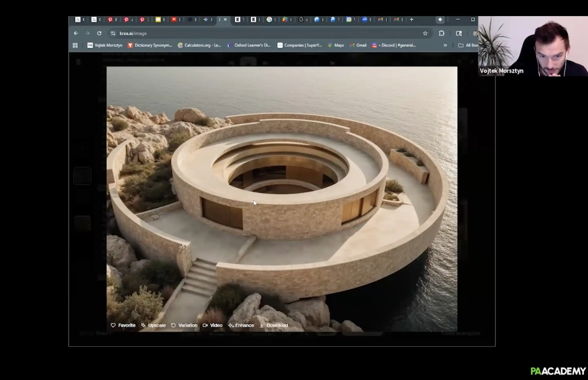This screenshot has width=588, height=380.
Task: Open a new browser tab
Action: tap(411, 20)
